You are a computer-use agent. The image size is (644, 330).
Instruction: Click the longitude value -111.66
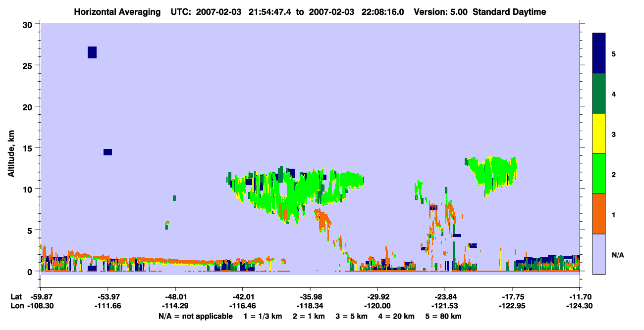tap(107, 306)
